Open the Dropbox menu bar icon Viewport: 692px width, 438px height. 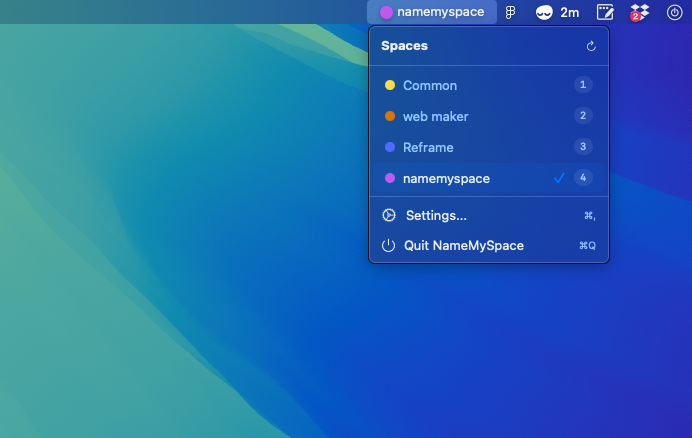[x=639, y=12]
